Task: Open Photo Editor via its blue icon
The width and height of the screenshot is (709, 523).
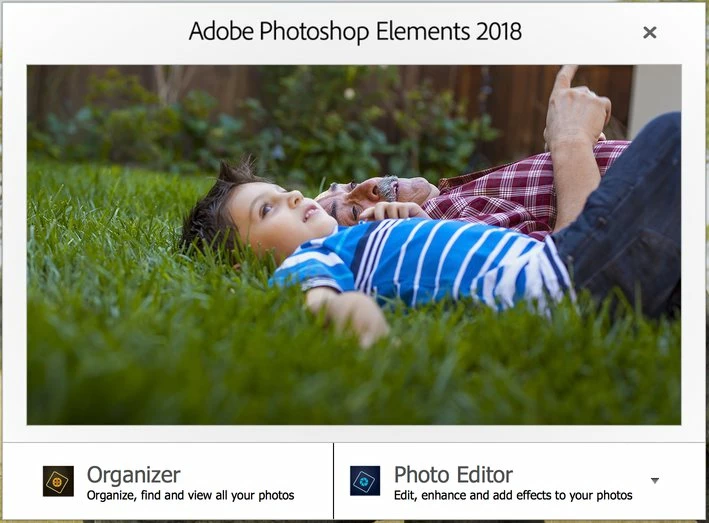Action: [365, 481]
